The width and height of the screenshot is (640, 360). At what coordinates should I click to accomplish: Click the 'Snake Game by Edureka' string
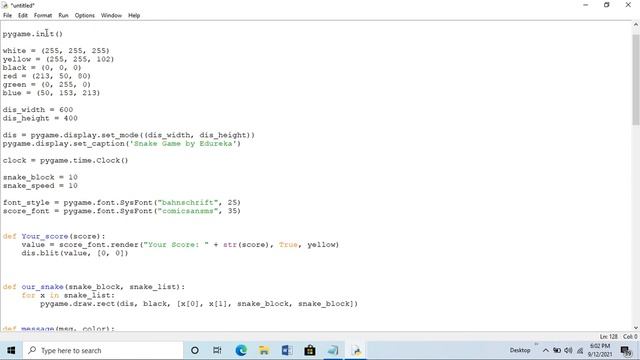click(183, 144)
